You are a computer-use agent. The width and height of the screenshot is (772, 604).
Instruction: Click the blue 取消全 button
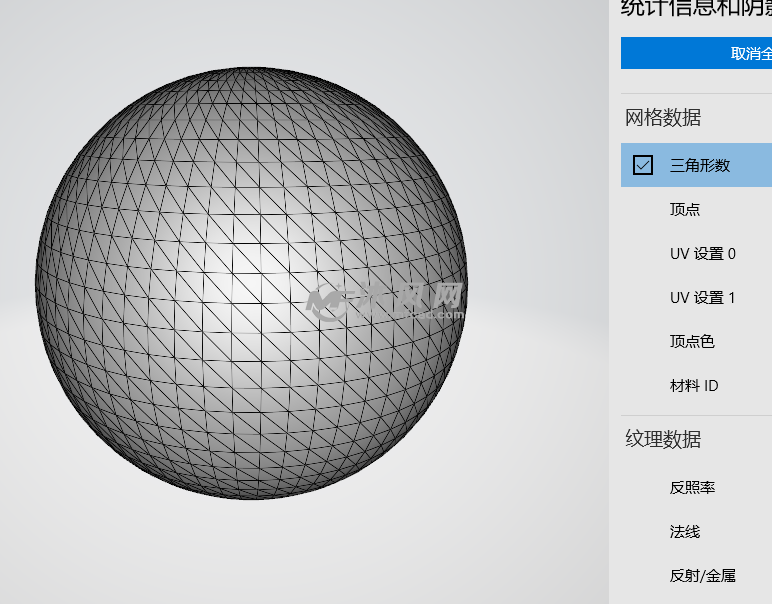coord(696,53)
